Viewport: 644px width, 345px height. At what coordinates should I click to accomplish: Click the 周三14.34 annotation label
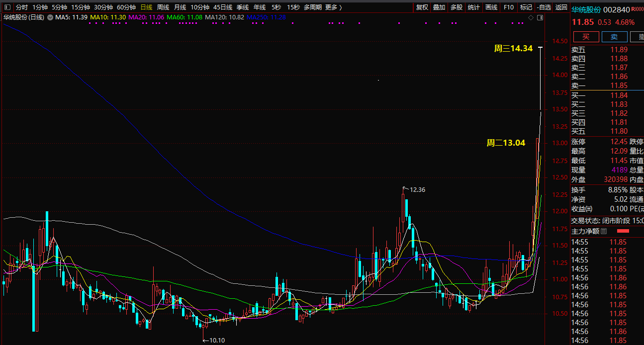[513, 49]
